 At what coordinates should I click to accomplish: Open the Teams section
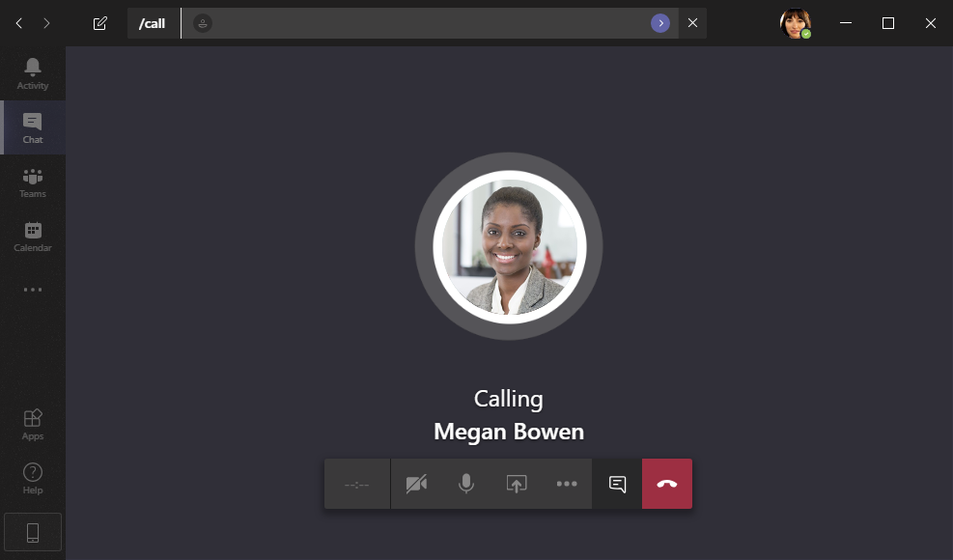tap(33, 182)
